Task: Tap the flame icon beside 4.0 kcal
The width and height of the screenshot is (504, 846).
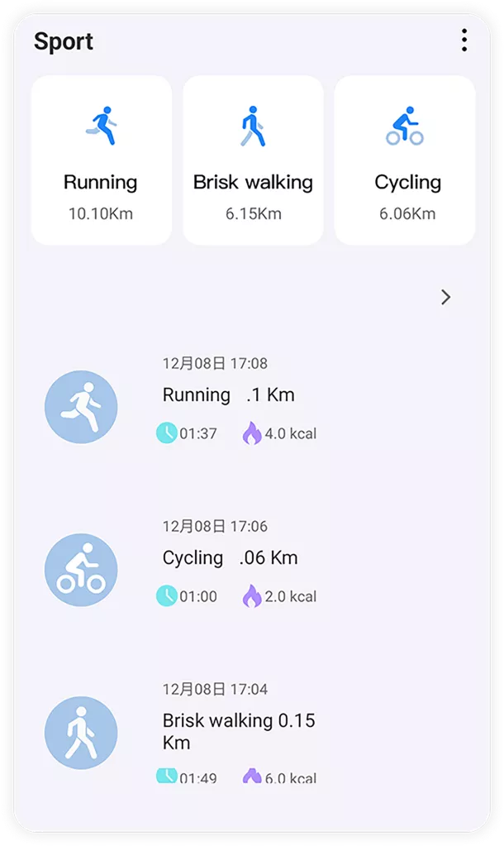Action: coord(252,433)
